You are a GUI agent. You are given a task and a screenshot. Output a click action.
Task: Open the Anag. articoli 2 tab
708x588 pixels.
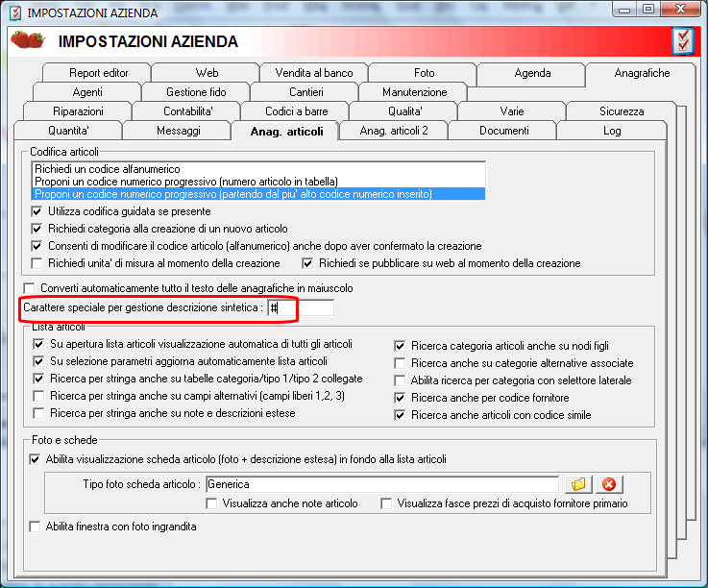click(x=393, y=131)
